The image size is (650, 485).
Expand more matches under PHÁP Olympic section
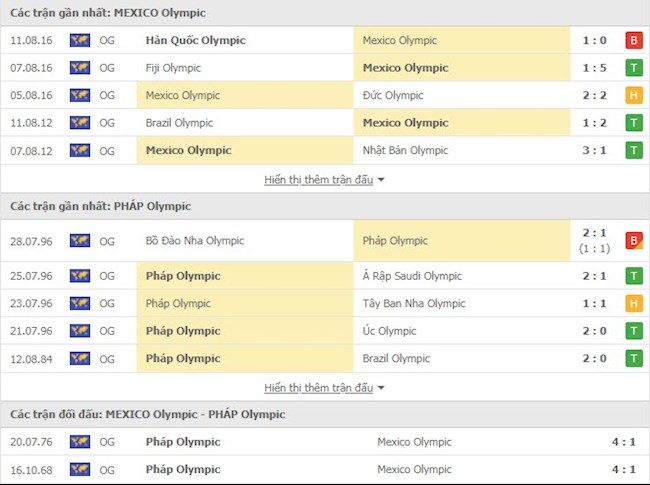[318, 387]
